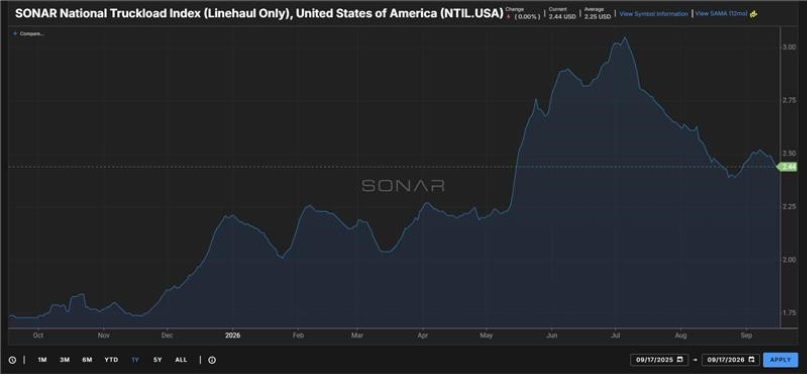Click the 2.50 y-axis label

pos(790,153)
